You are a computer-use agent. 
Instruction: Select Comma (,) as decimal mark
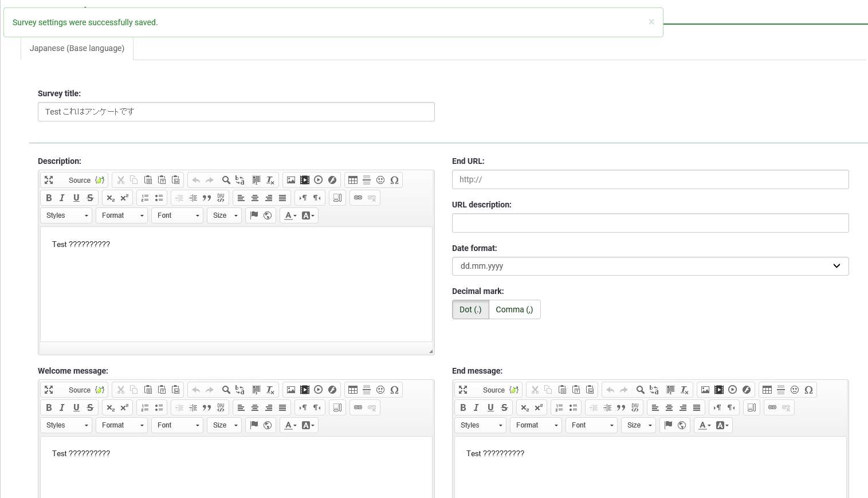(514, 309)
